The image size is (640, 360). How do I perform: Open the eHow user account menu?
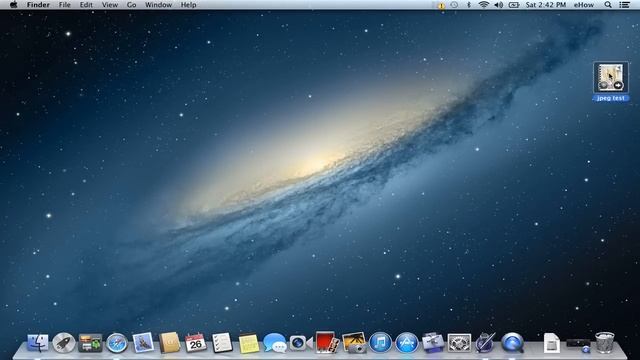pos(584,5)
